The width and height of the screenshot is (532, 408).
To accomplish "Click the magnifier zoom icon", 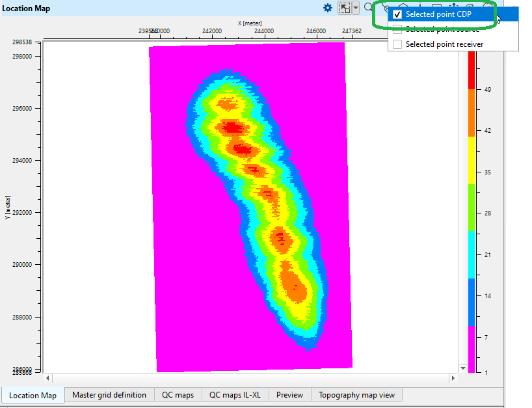I will (369, 8).
